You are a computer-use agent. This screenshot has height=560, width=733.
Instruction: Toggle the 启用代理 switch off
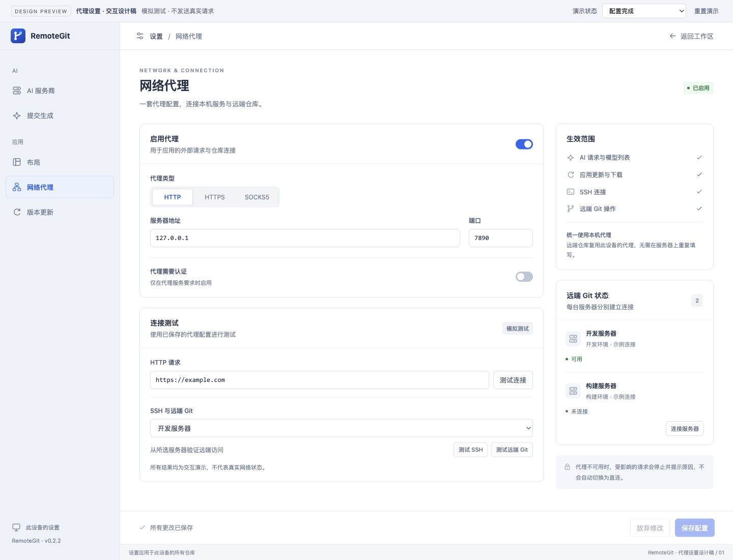[524, 144]
